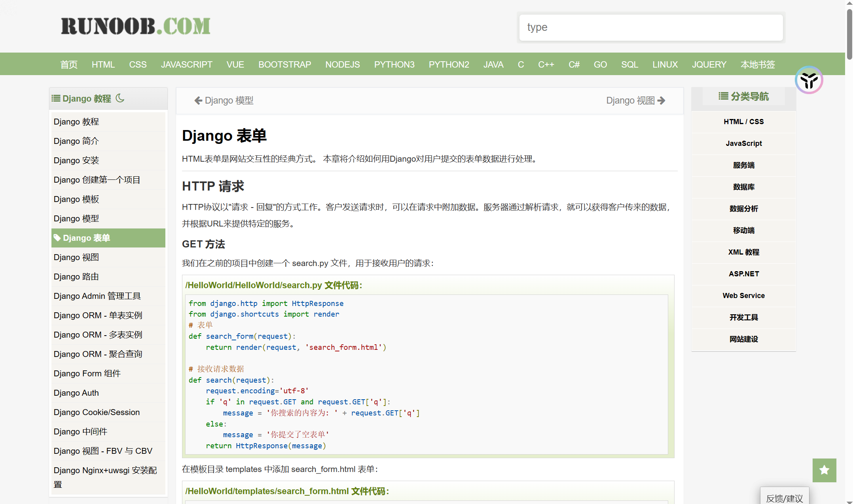Click the RUNOOB.COM logo
The width and height of the screenshot is (853, 504).
tap(136, 26)
